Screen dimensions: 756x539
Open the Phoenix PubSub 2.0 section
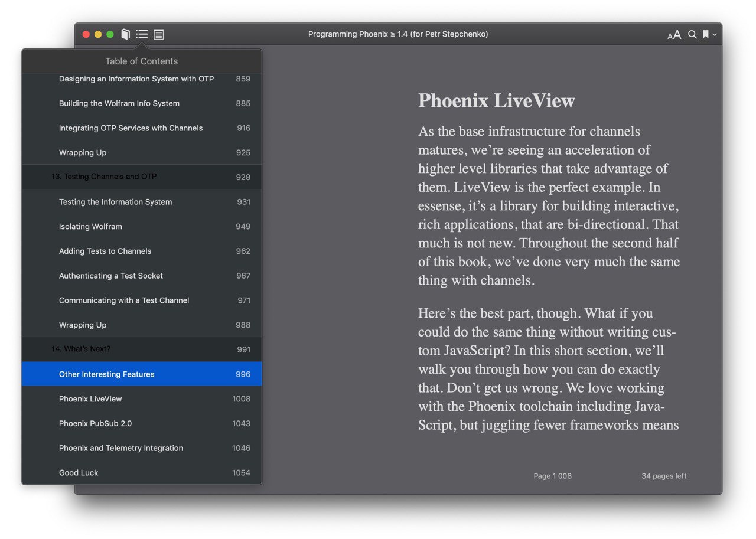click(x=142, y=424)
